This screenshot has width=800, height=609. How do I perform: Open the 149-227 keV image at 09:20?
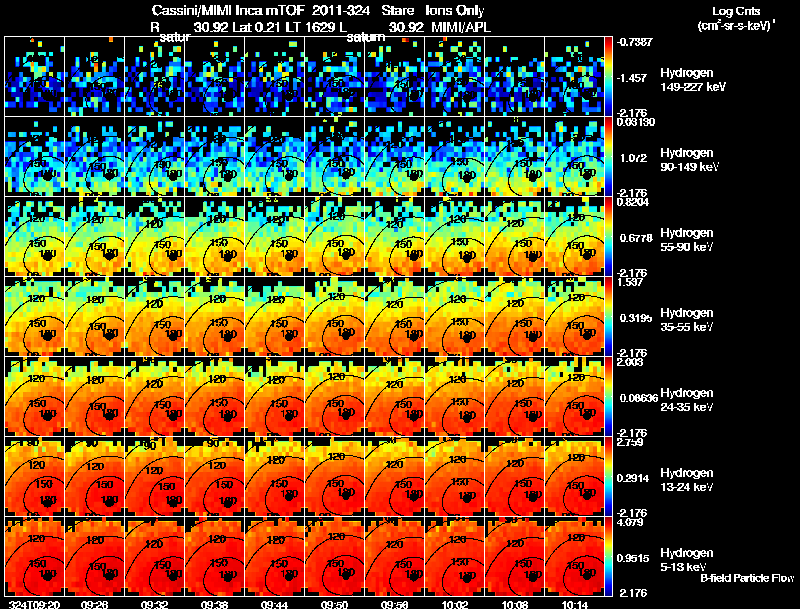[x=35, y=77]
